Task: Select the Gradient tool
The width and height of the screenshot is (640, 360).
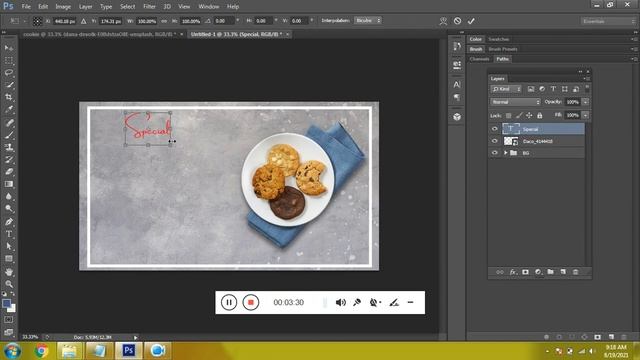Action: click(9, 184)
